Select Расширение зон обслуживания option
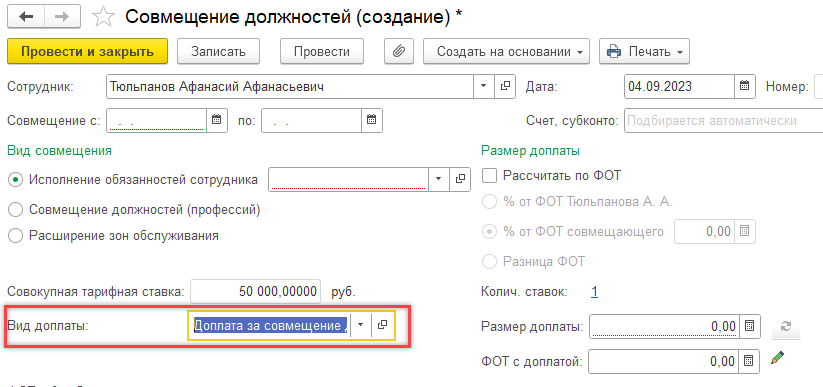 pos(16,236)
